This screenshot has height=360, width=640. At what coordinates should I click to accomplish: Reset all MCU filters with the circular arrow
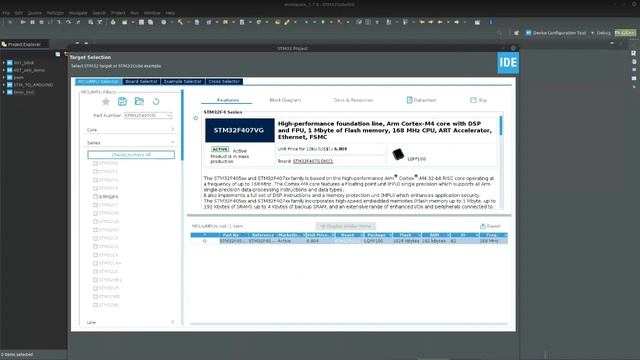coord(156,102)
